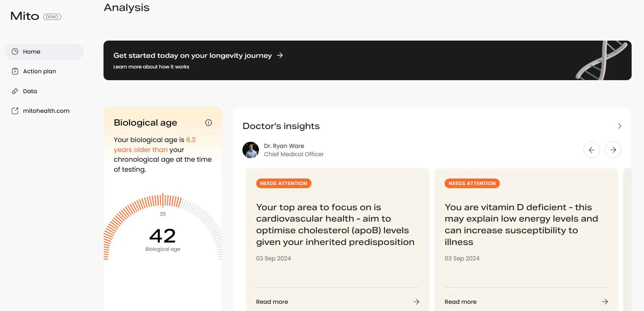Click the biological age gauge showing 42
Image resolution: width=644 pixels, height=311 pixels.
(x=163, y=236)
